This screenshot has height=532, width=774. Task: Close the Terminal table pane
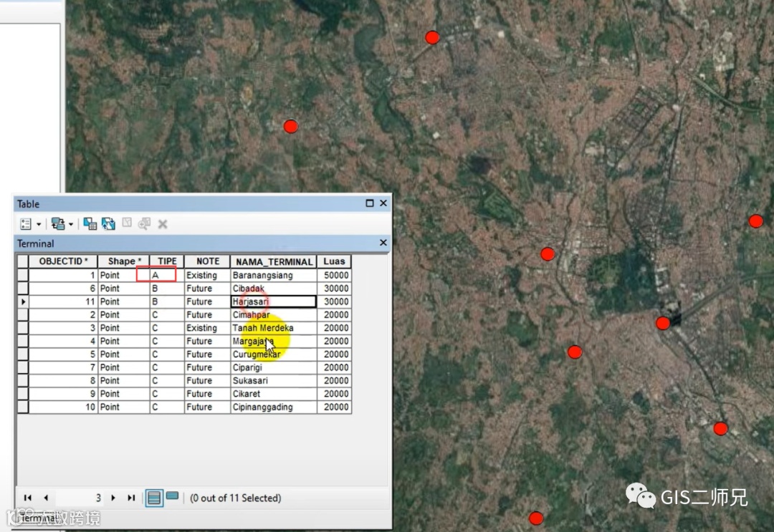point(383,243)
